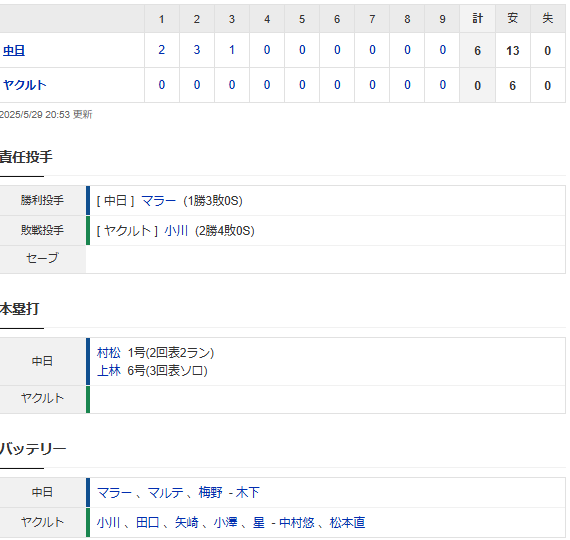Open pitcher 小澤's player link

225,523
